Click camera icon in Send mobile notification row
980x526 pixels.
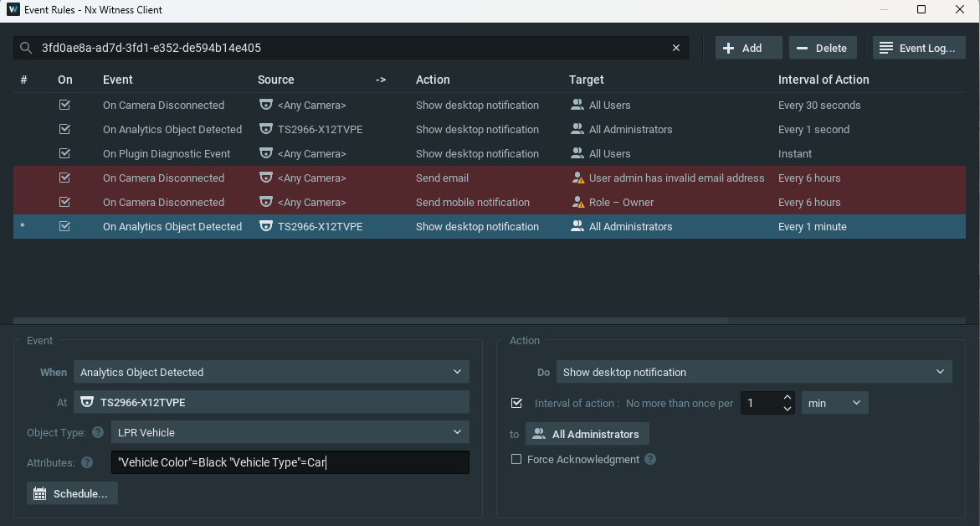coord(265,203)
